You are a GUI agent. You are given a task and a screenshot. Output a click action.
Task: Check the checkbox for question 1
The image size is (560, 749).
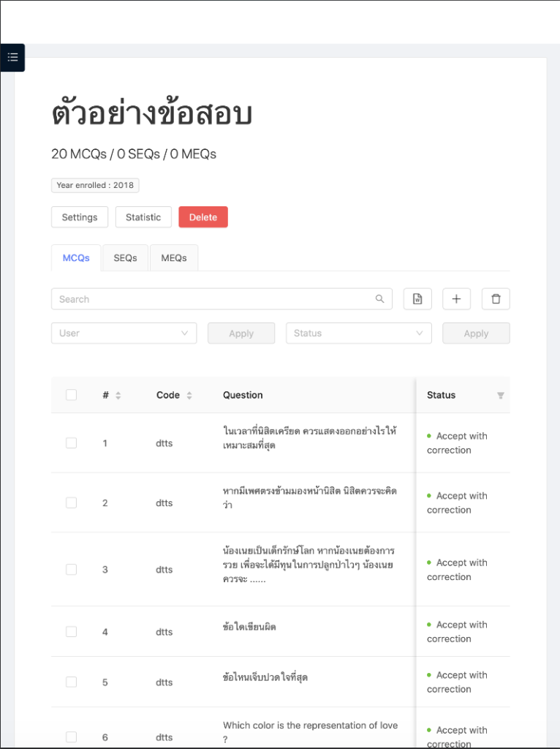point(71,443)
